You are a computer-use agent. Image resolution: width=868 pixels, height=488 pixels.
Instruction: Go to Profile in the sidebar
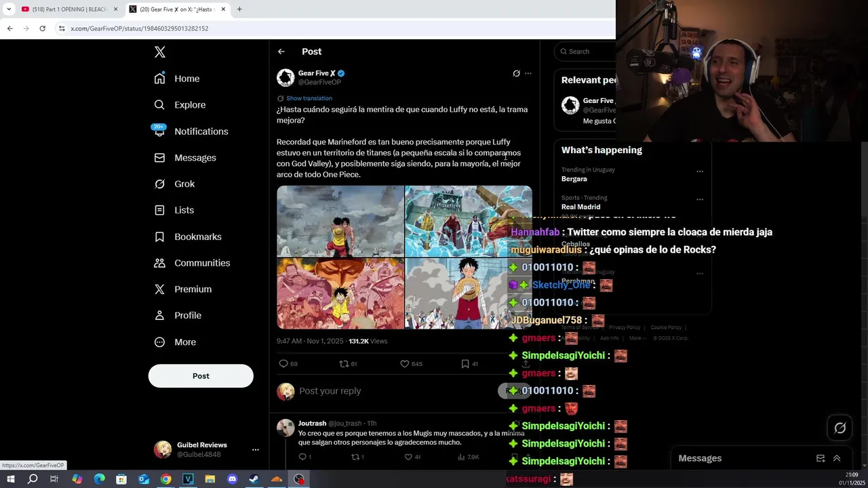pyautogui.click(x=177, y=316)
